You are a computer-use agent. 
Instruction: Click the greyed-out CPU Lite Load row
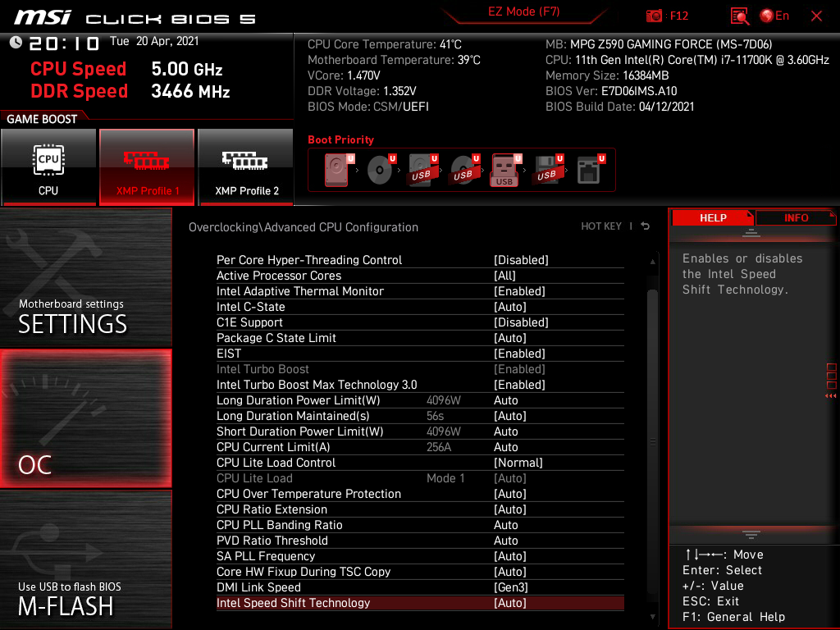420,478
